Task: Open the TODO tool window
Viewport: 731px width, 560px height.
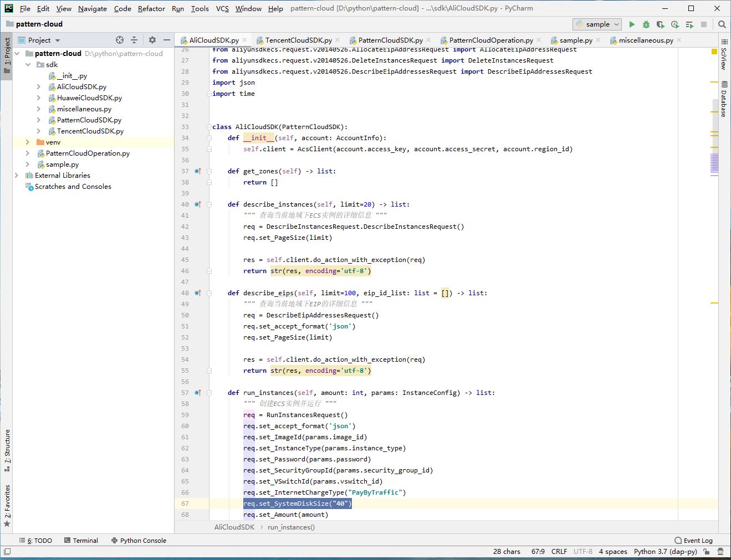Action: [36, 541]
